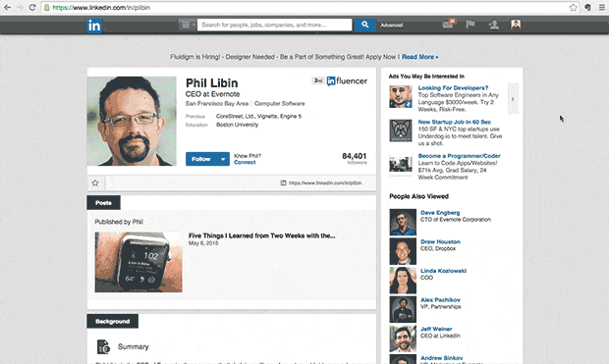Bookmark this page with the star icon
This screenshot has height=364, width=609.
(574, 8)
